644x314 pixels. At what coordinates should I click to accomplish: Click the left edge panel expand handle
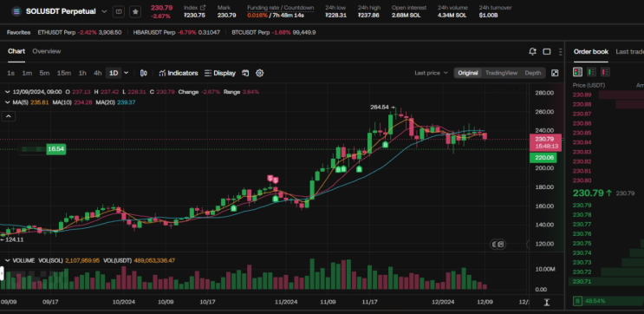[2, 274]
